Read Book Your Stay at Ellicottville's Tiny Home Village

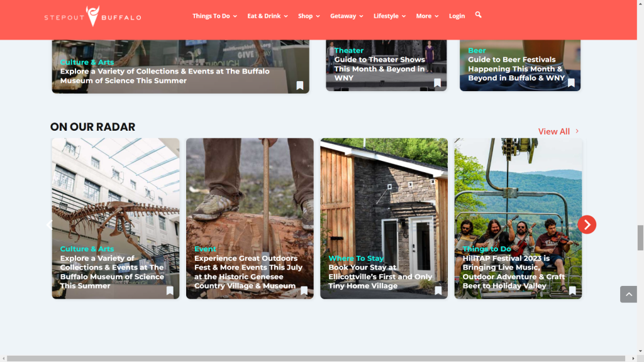380,277
